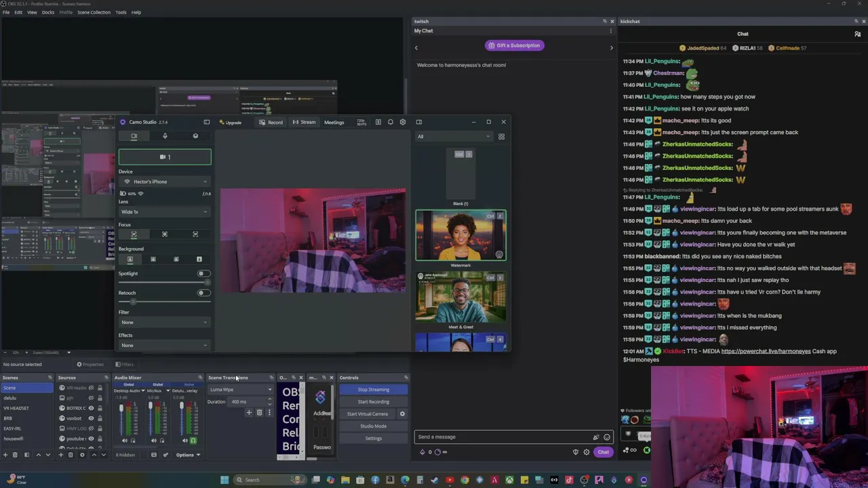The width and height of the screenshot is (868, 488).
Task: Open the Camo Studio overlays layers tab
Action: [195, 136]
